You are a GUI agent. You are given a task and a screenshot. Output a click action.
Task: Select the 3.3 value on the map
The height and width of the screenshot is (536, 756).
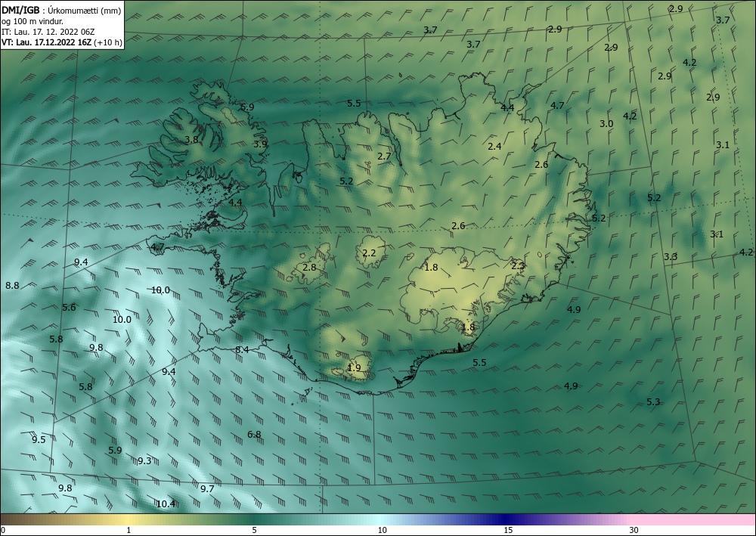[x=671, y=256]
